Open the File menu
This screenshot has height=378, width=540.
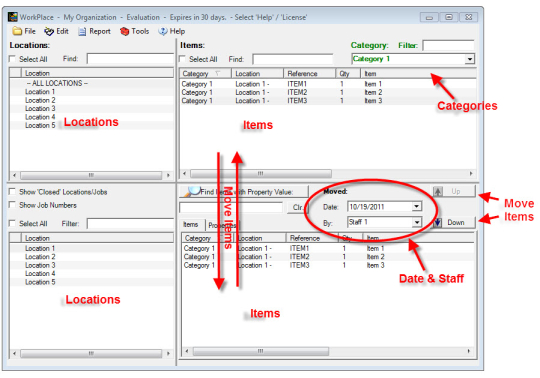coord(24,31)
